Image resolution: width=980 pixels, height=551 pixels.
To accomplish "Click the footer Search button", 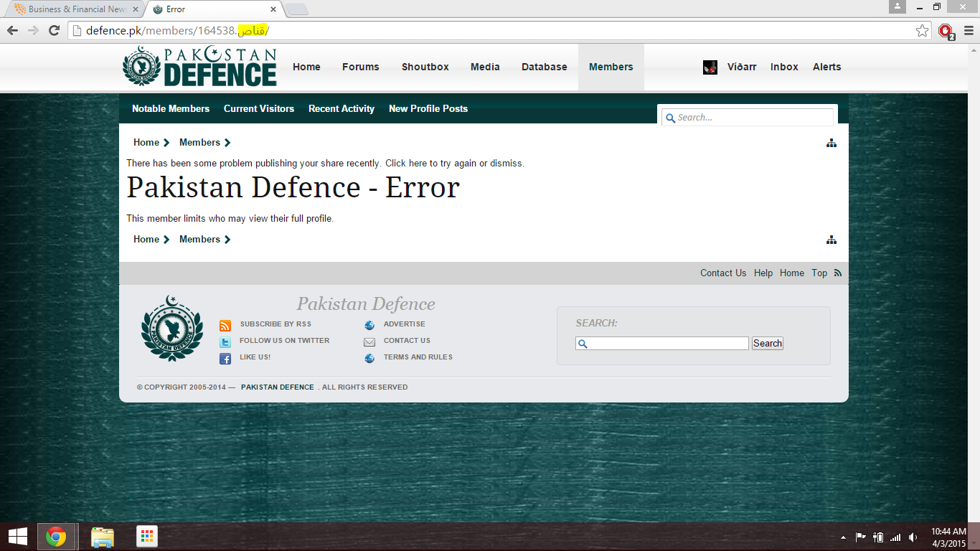I will click(x=768, y=344).
